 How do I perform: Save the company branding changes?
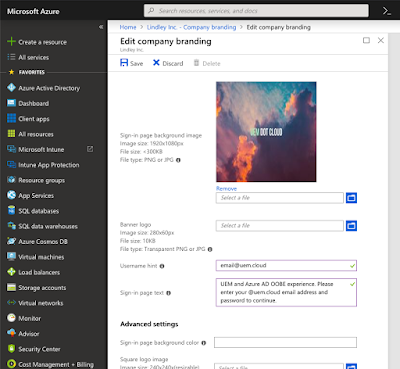point(131,63)
